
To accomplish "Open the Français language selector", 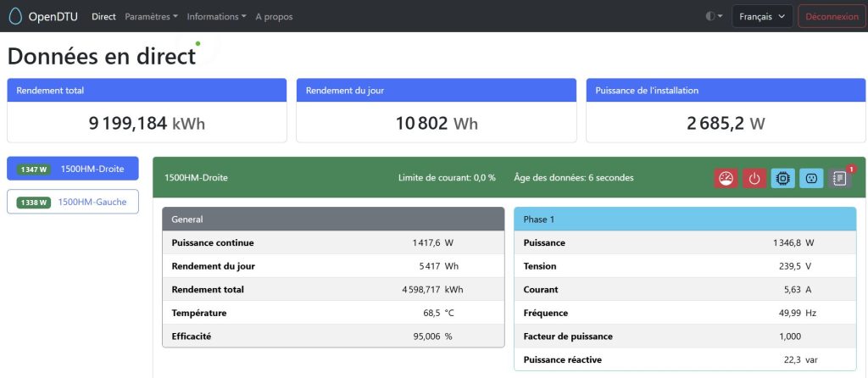I will pyautogui.click(x=762, y=16).
